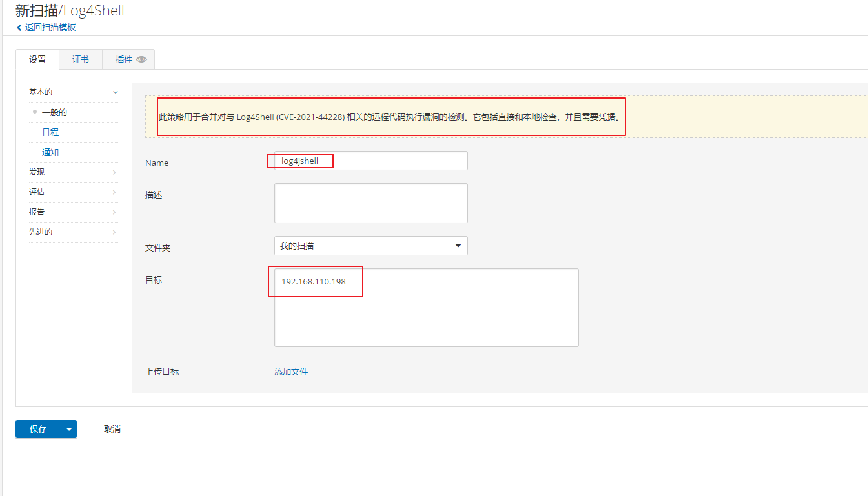The height and width of the screenshot is (496, 868).
Task: Open the 文件夹 dropdown 我的扫描
Action: click(370, 246)
